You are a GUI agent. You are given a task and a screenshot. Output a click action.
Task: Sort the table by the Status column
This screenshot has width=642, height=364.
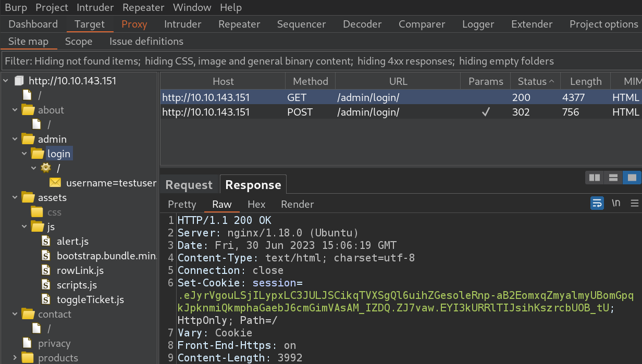[536, 81]
